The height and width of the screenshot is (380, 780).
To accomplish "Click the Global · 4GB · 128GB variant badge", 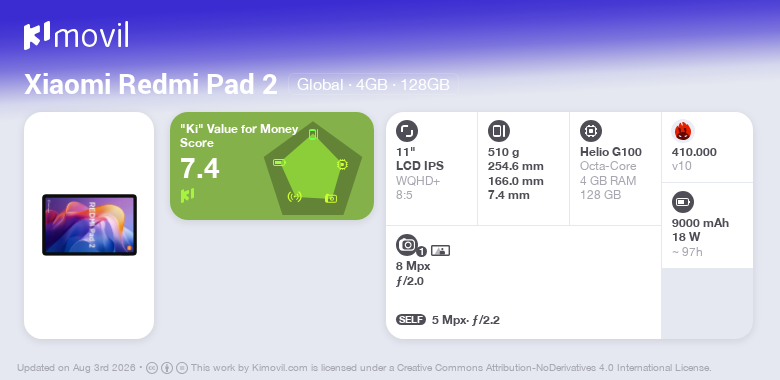I will point(373,85).
